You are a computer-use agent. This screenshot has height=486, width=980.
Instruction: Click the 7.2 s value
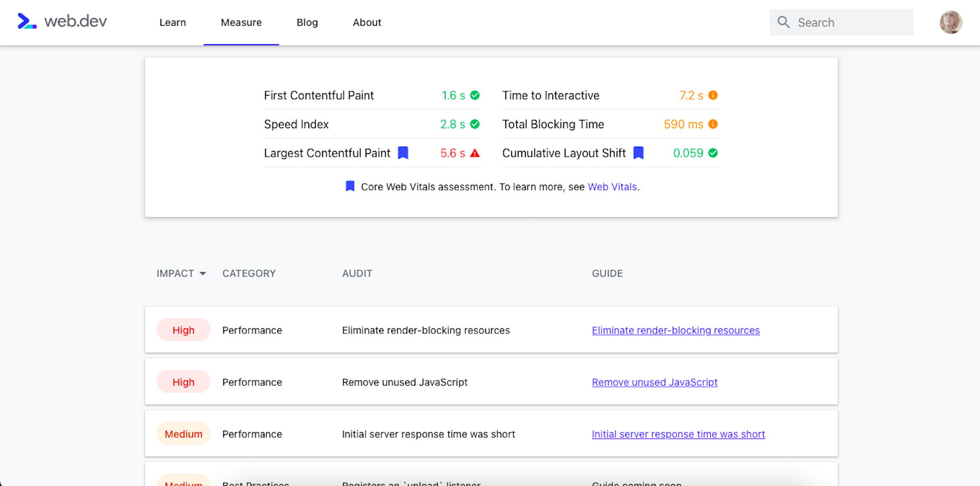click(692, 96)
